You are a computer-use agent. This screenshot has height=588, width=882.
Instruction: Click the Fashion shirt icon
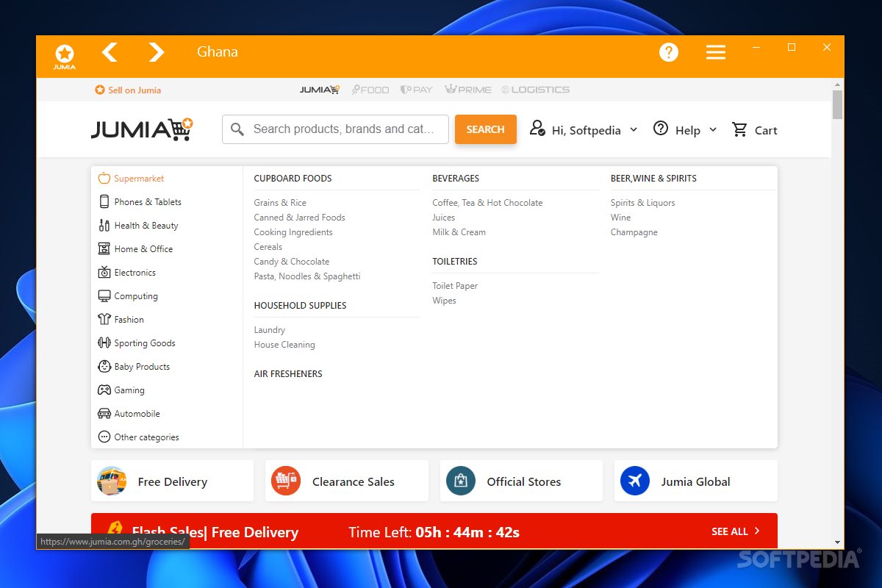104,320
